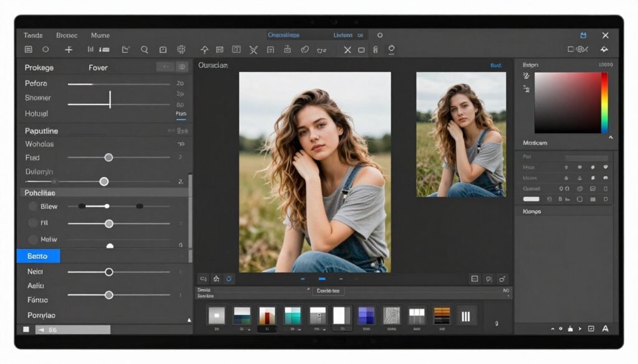Click the Buat link above the preview image
Screen dimensions: 638x364
point(497,65)
